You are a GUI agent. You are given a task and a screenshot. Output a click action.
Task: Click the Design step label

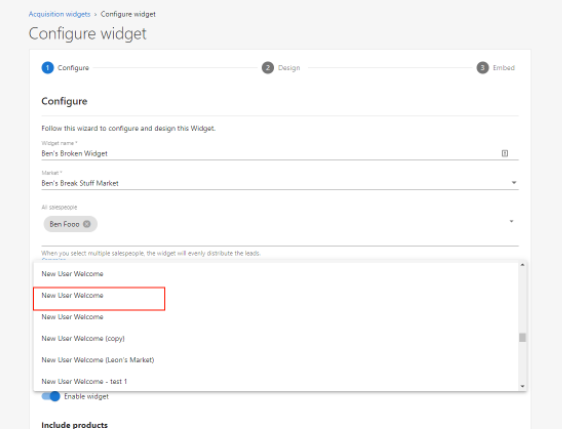pos(289,68)
